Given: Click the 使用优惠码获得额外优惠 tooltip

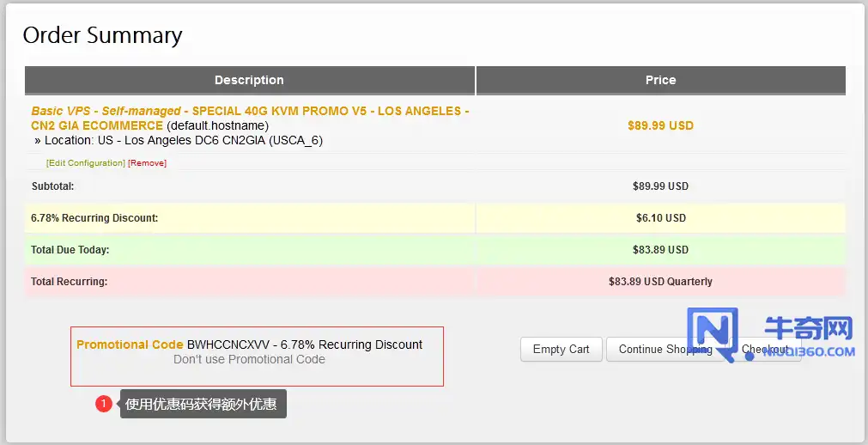Looking at the screenshot, I should [203, 404].
